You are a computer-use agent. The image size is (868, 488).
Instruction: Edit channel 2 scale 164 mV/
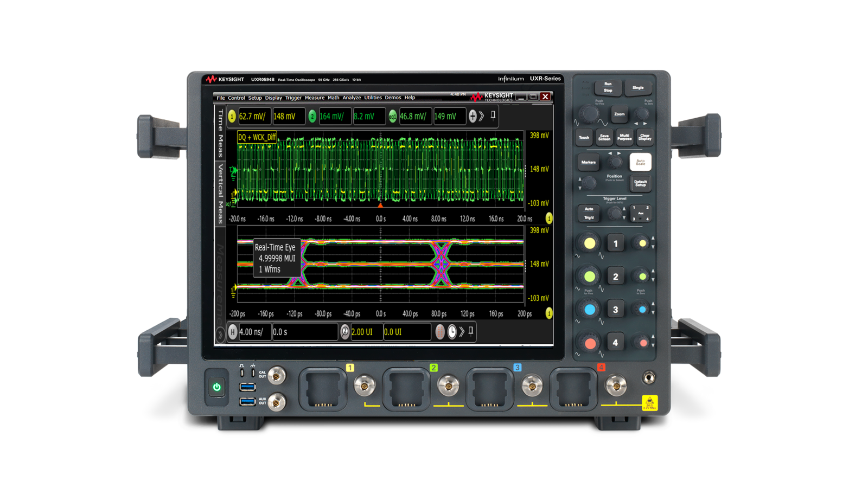pyautogui.click(x=334, y=117)
